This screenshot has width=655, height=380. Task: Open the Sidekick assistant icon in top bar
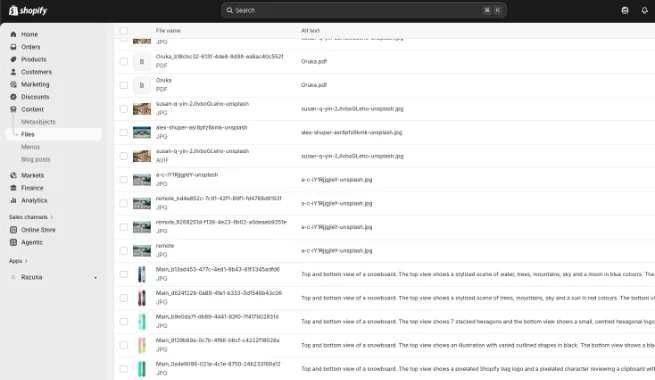pos(625,10)
